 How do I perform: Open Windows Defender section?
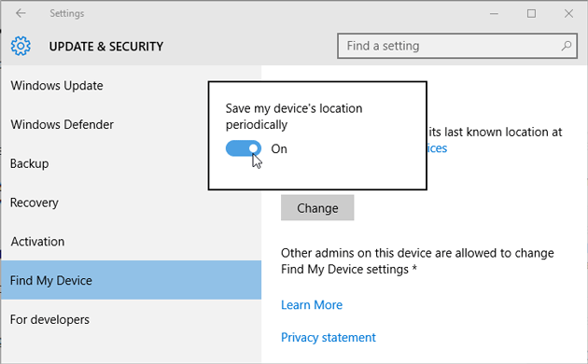pyautogui.click(x=132, y=124)
